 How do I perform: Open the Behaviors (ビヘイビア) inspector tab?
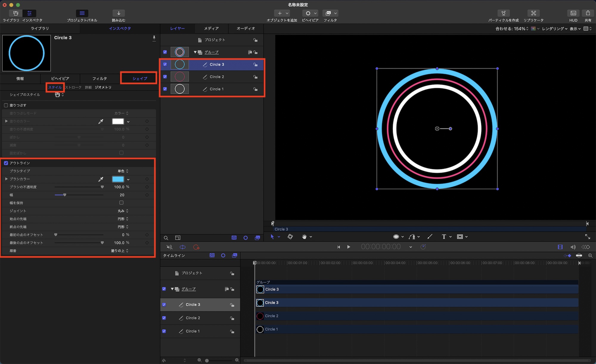pos(60,79)
